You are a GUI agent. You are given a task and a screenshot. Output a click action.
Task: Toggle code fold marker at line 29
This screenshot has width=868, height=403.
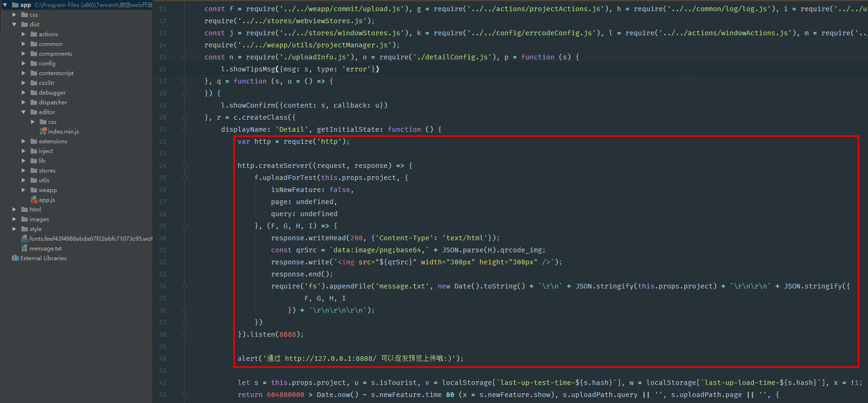click(184, 226)
